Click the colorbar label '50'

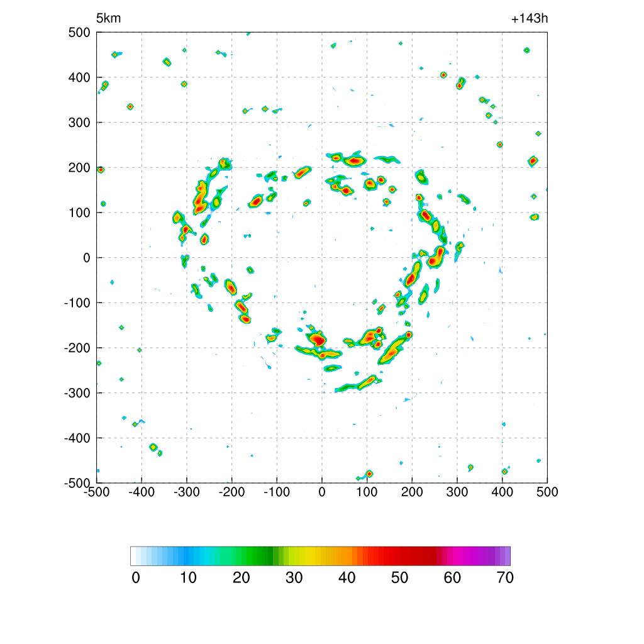399,578
